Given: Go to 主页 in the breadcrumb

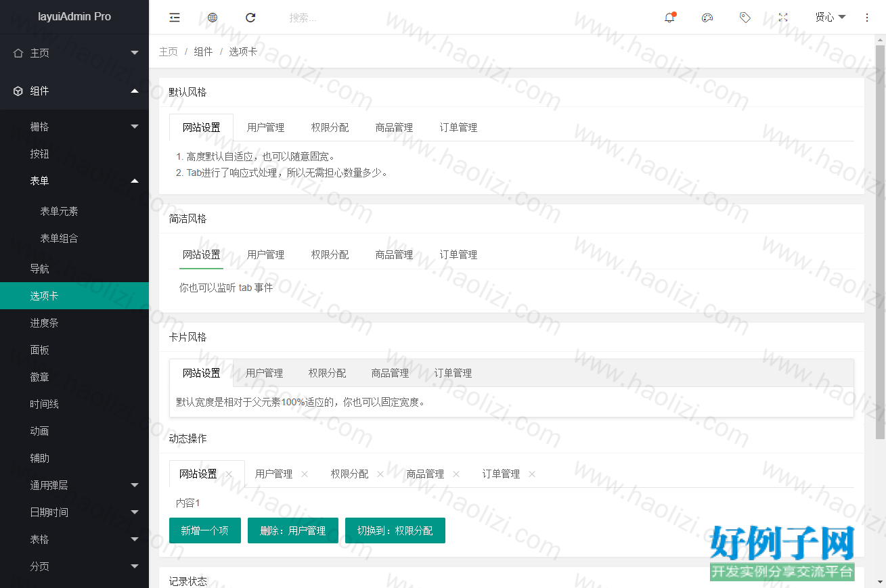Looking at the screenshot, I should click(x=169, y=51).
